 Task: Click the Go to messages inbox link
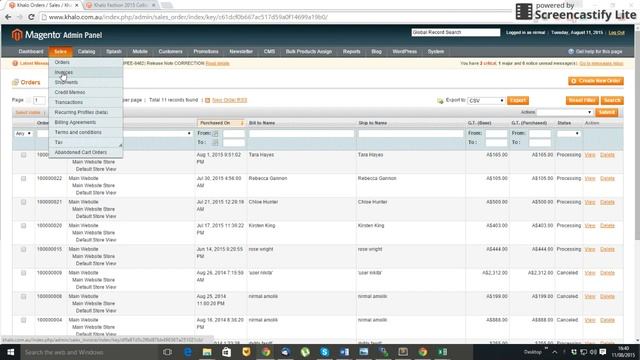[x=601, y=63]
